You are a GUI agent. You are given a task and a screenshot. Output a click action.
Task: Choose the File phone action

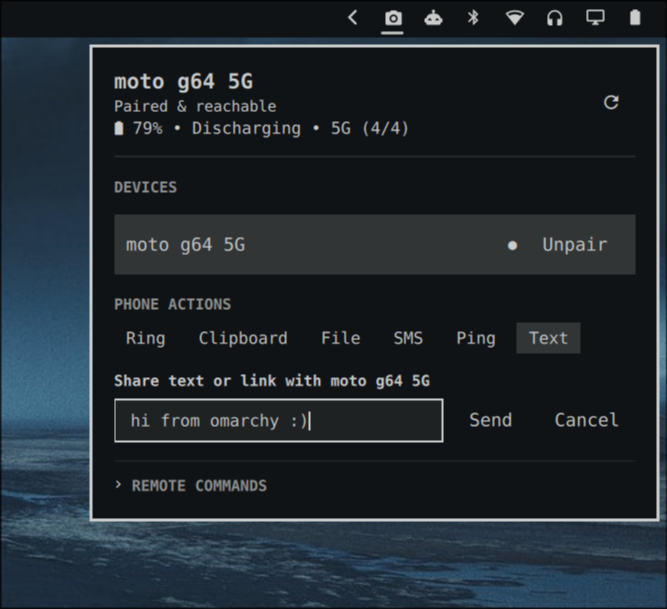click(x=340, y=338)
